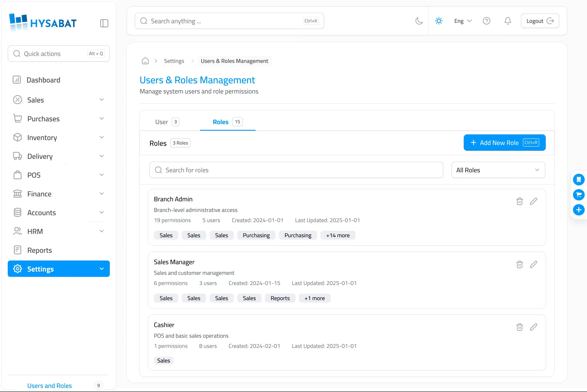Click the top floating building shortcut icon
The image size is (587, 392).
click(579, 179)
